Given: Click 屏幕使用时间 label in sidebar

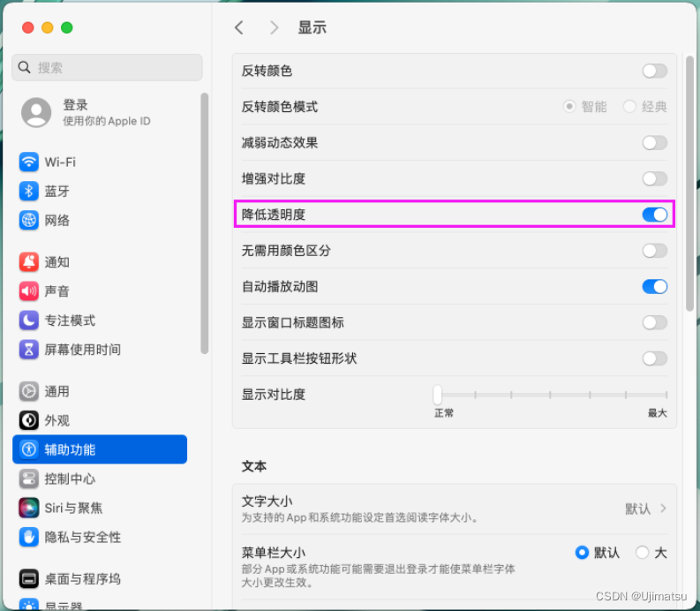Looking at the screenshot, I should [83, 350].
